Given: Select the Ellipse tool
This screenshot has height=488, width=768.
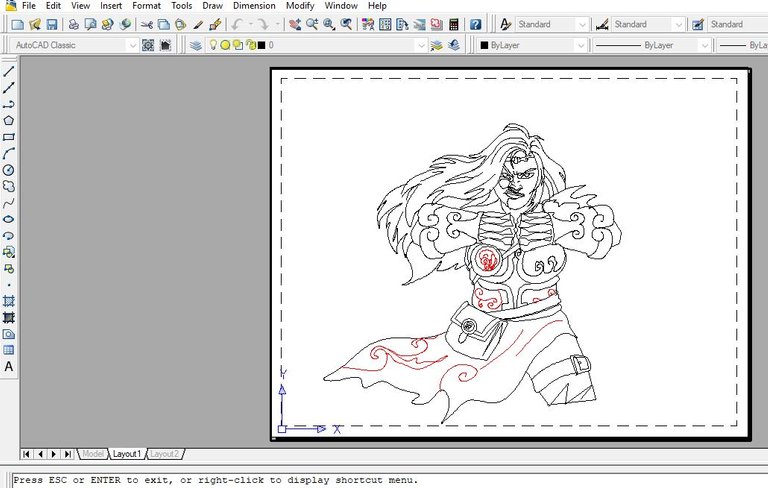Looking at the screenshot, I should pyautogui.click(x=9, y=219).
